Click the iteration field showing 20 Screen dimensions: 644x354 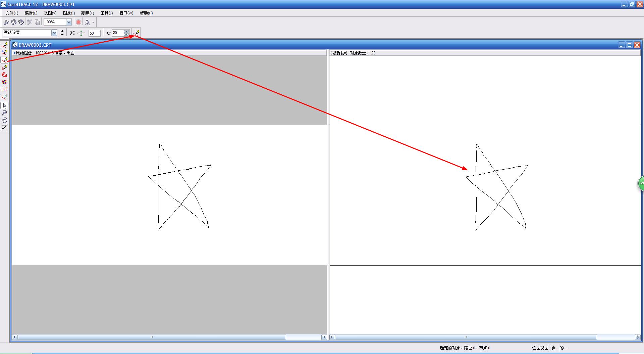coord(118,33)
